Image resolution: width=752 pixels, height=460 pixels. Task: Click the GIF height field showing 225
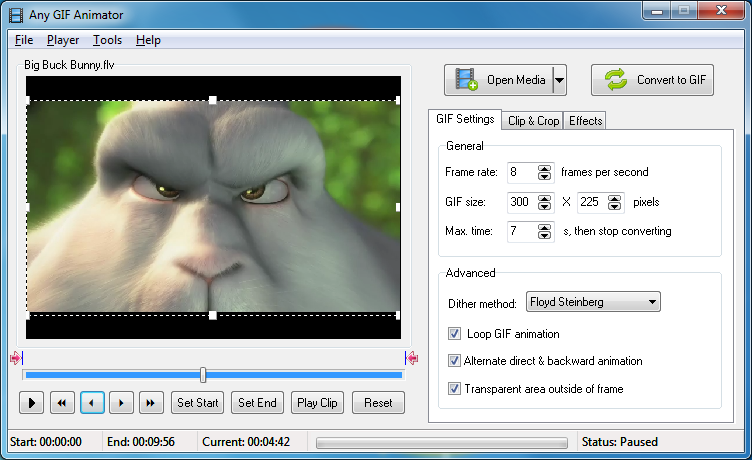click(x=592, y=202)
